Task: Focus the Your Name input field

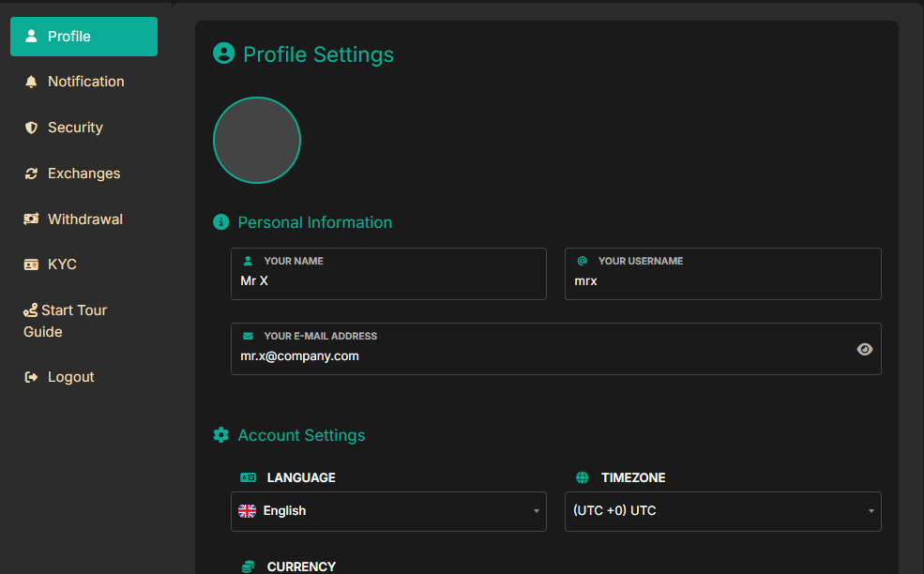Action: (x=387, y=280)
